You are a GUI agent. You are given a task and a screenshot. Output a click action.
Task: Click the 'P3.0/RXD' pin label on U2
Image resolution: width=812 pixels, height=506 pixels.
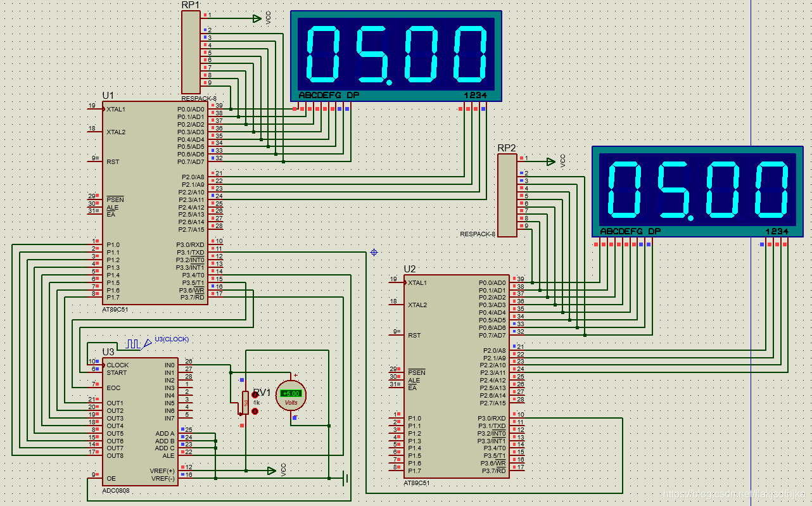click(x=493, y=418)
